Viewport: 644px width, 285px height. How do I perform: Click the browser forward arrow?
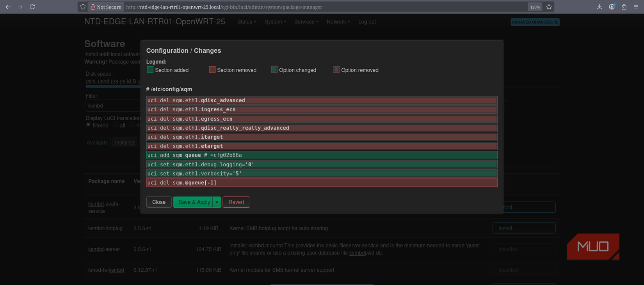click(20, 7)
